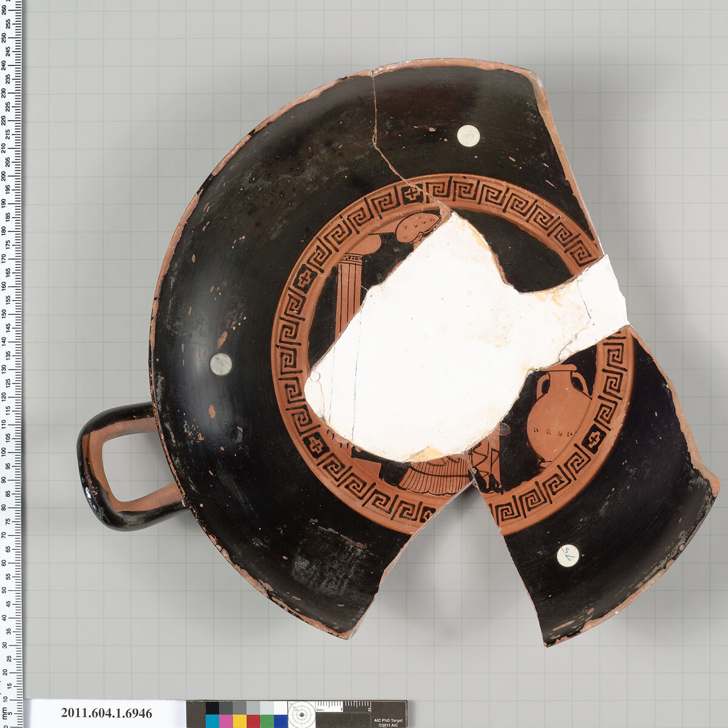Click the cross square at top of meander border
Image resolution: width=728 pixels, height=728 pixels.
413,194
